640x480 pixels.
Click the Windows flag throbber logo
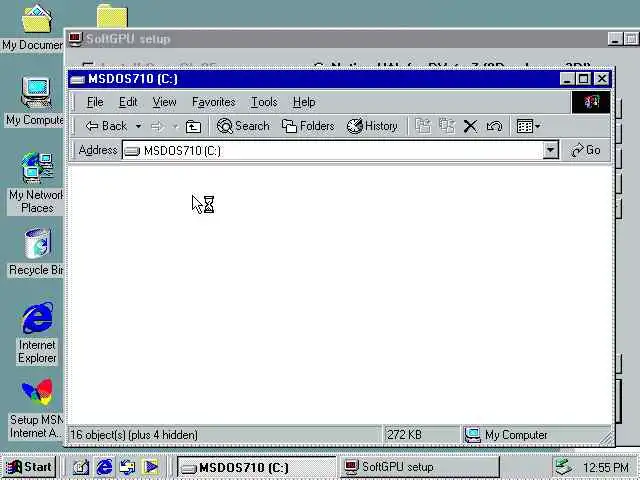pyautogui.click(x=591, y=102)
